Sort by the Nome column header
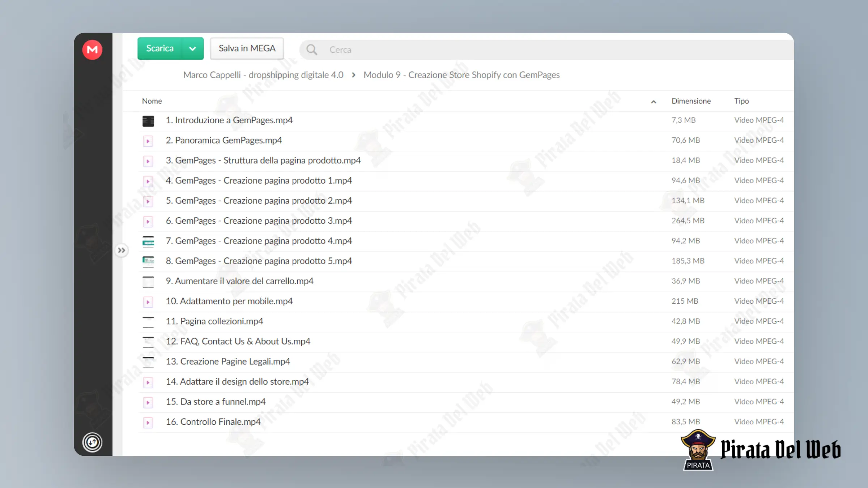This screenshot has height=488, width=868. click(152, 101)
